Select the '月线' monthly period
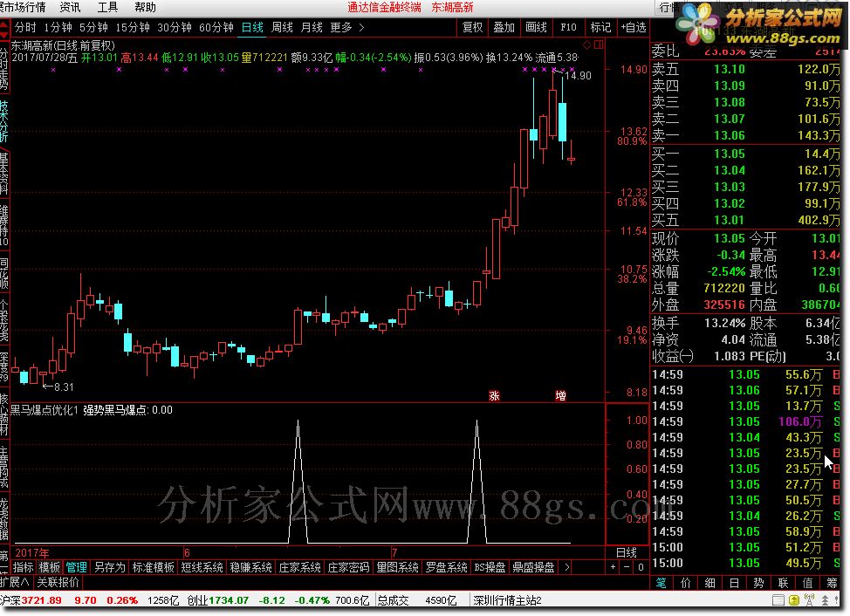The width and height of the screenshot is (850, 616). 312,27
